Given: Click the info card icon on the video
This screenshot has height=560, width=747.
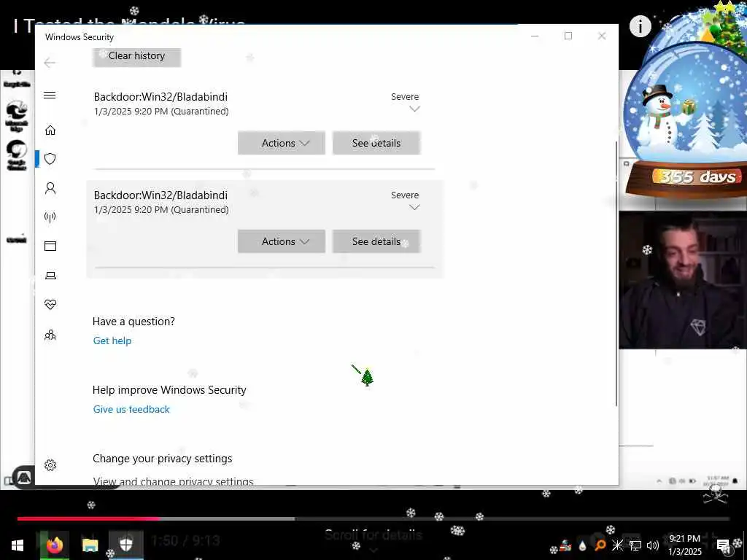Looking at the screenshot, I should tap(640, 26).
